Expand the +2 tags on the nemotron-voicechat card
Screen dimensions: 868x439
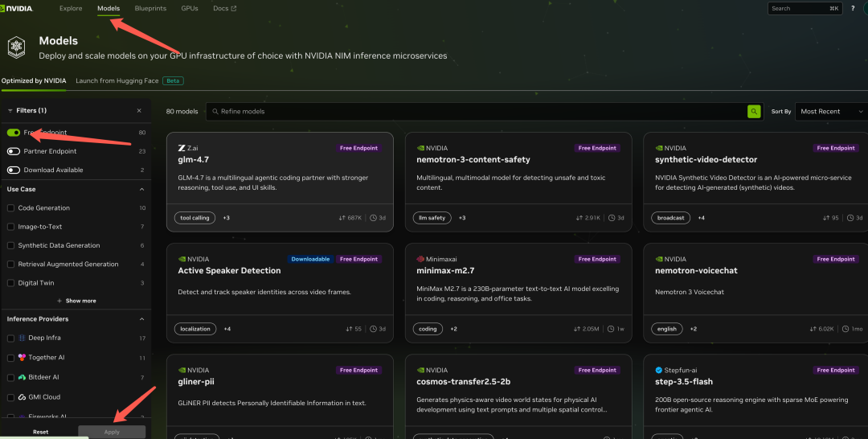[693, 329]
